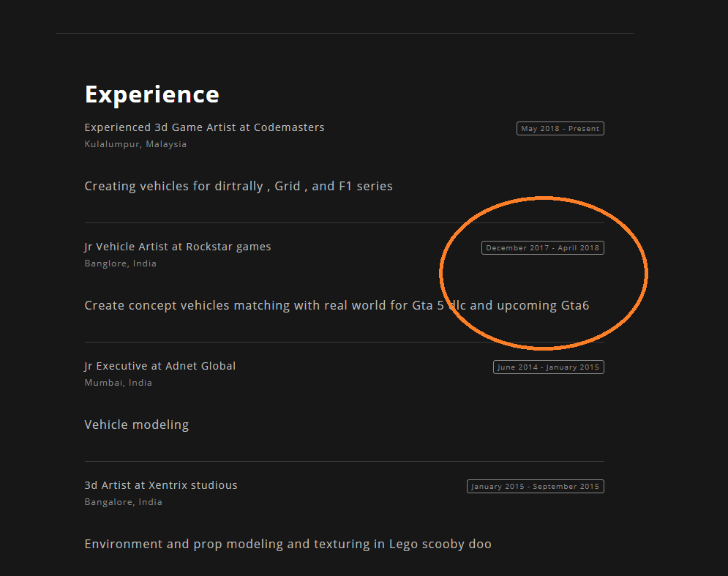Screen dimensions: 728x576
Task: Click 'Jr Executive at Adnet Global' title
Action: tap(160, 366)
